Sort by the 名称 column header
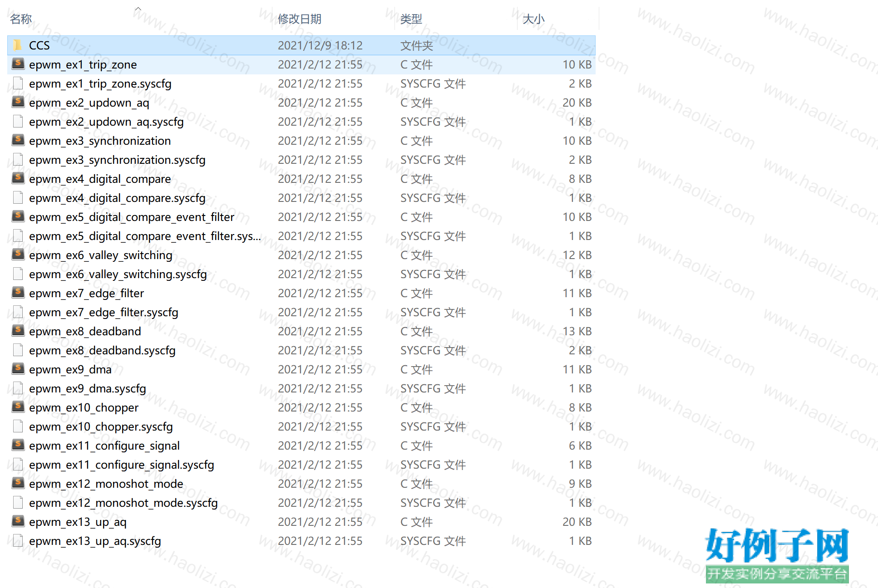 [21, 19]
